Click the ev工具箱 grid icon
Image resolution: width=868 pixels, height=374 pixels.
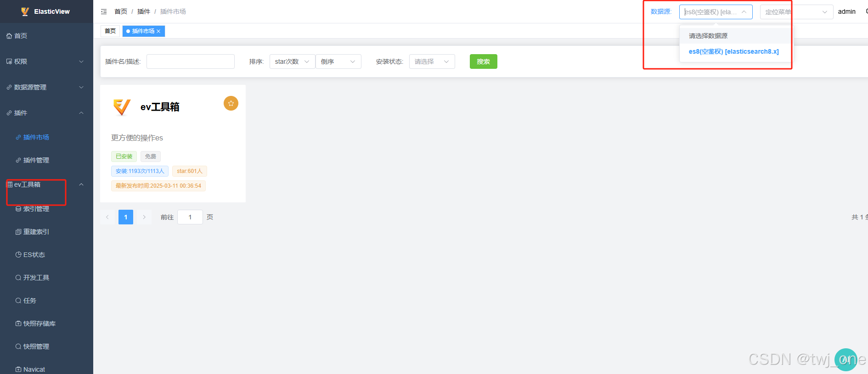10,184
